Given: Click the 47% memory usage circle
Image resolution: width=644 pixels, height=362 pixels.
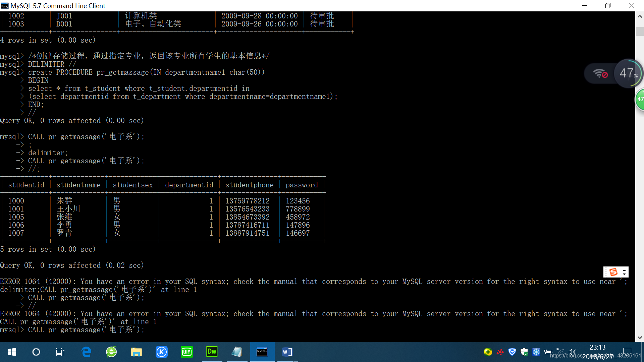Looking at the screenshot, I should [x=628, y=73].
